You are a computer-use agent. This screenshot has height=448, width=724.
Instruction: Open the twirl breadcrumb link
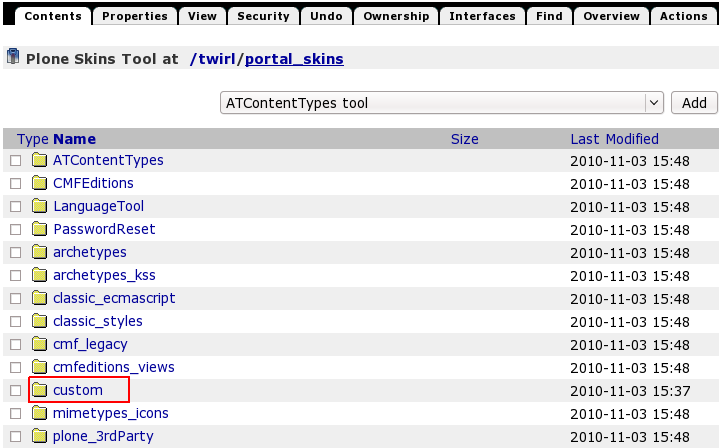(217, 59)
